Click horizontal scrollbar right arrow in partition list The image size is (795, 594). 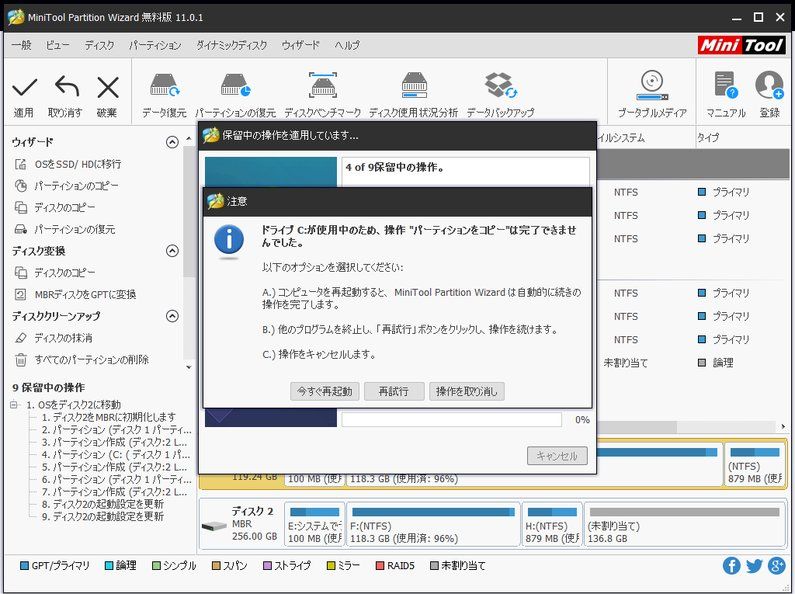(x=783, y=426)
